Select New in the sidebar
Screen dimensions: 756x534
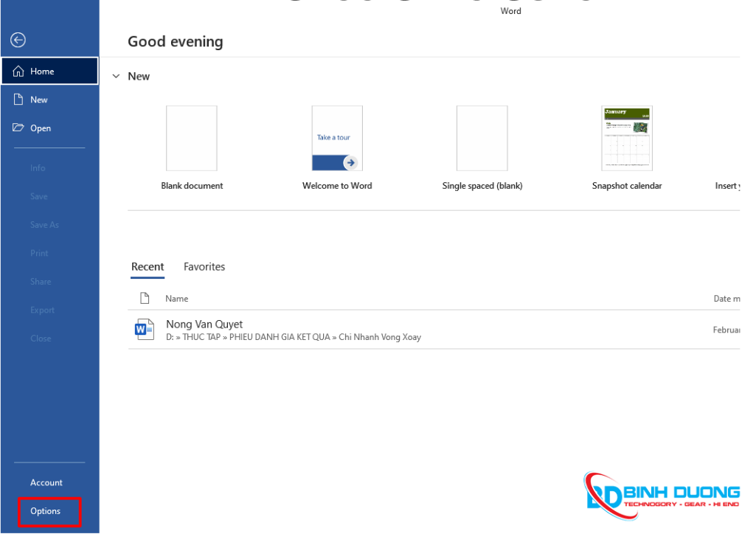pyautogui.click(x=49, y=100)
